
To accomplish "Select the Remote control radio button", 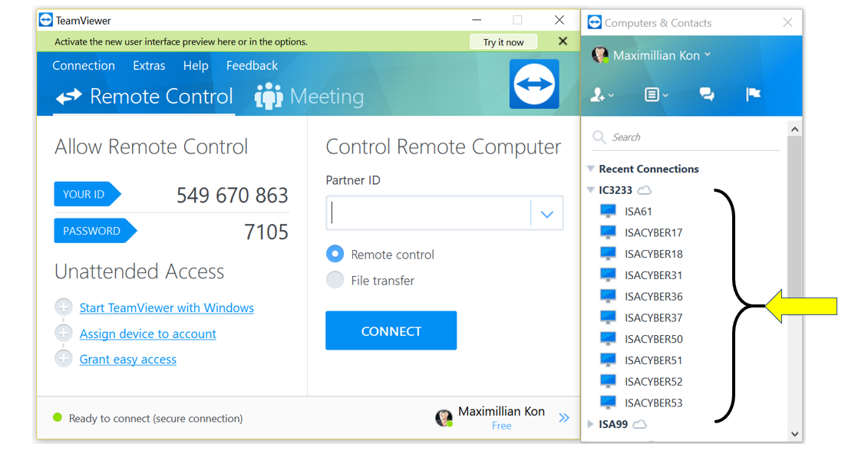I will (x=335, y=254).
